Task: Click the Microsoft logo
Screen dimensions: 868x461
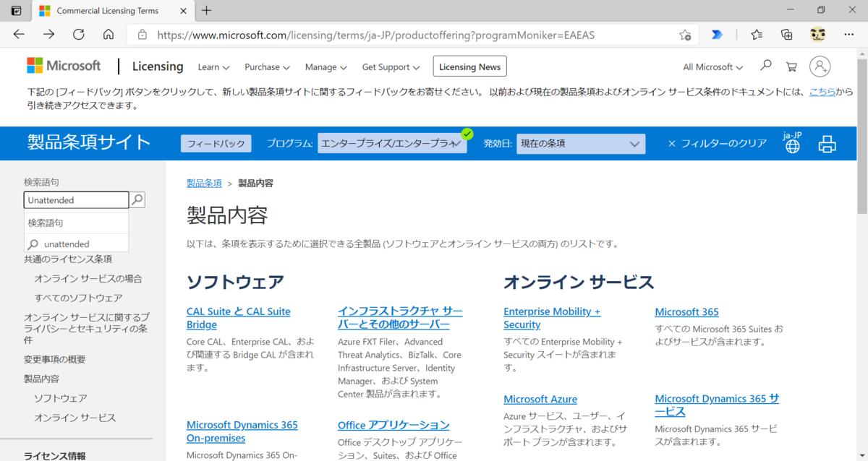Action: 64,66
